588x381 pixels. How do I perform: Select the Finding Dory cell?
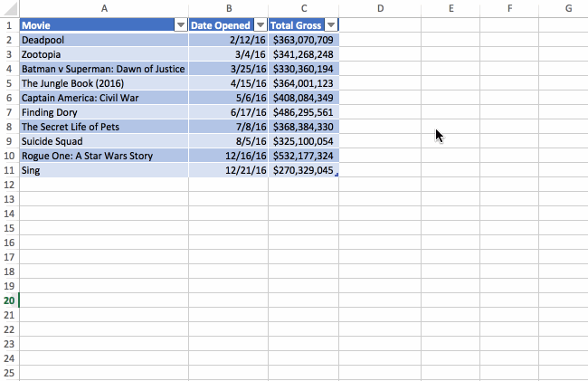pos(104,112)
